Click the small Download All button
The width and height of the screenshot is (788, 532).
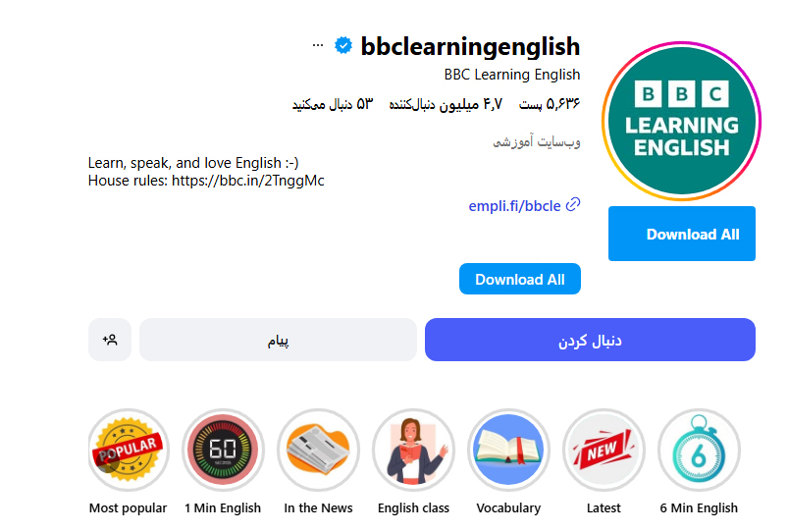(520, 279)
